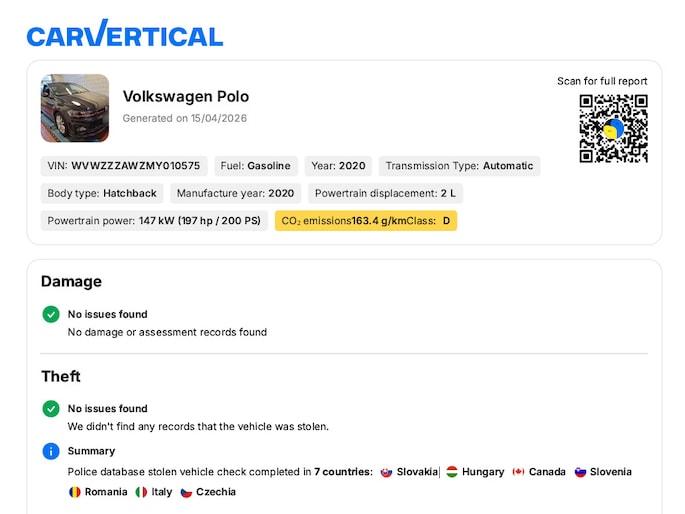Click the Transmission Type Automatic tag

click(459, 166)
